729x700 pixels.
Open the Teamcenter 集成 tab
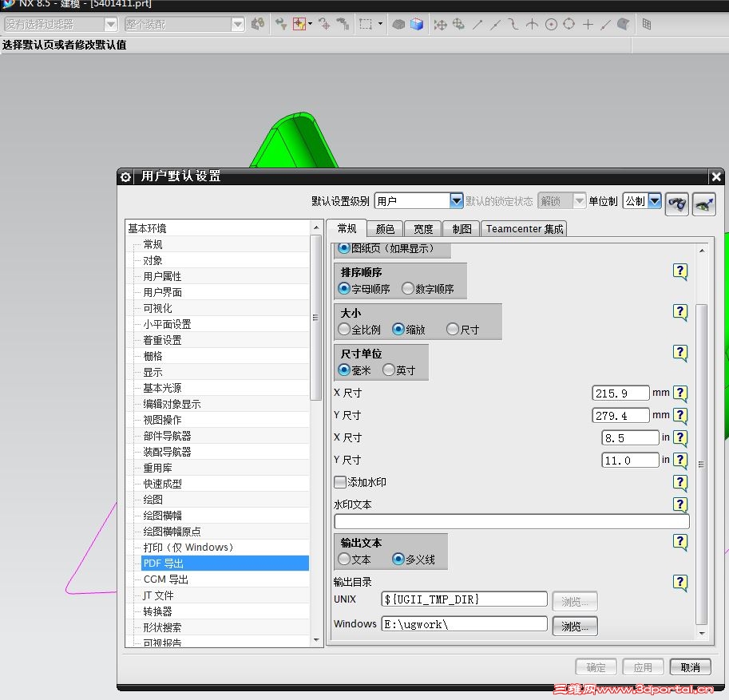[x=524, y=229]
